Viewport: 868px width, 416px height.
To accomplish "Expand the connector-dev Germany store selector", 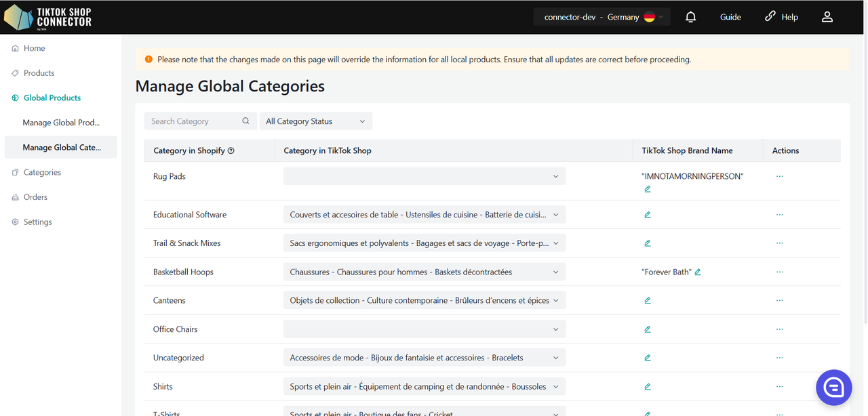I will (601, 17).
